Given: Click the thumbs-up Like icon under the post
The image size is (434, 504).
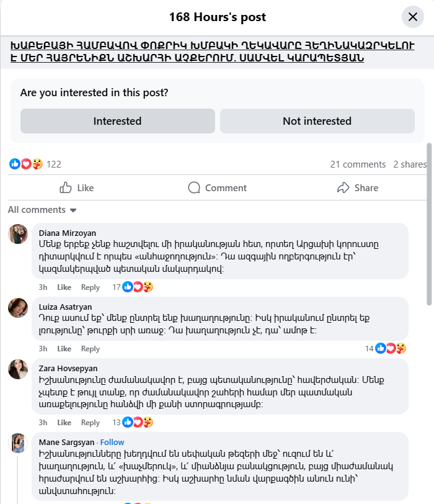Looking at the screenshot, I should [x=66, y=187].
